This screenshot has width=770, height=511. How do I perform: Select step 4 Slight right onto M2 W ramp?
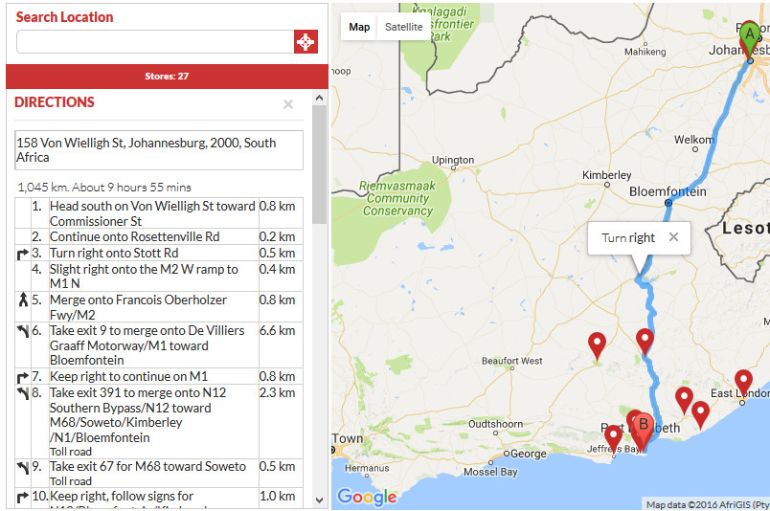(159, 276)
